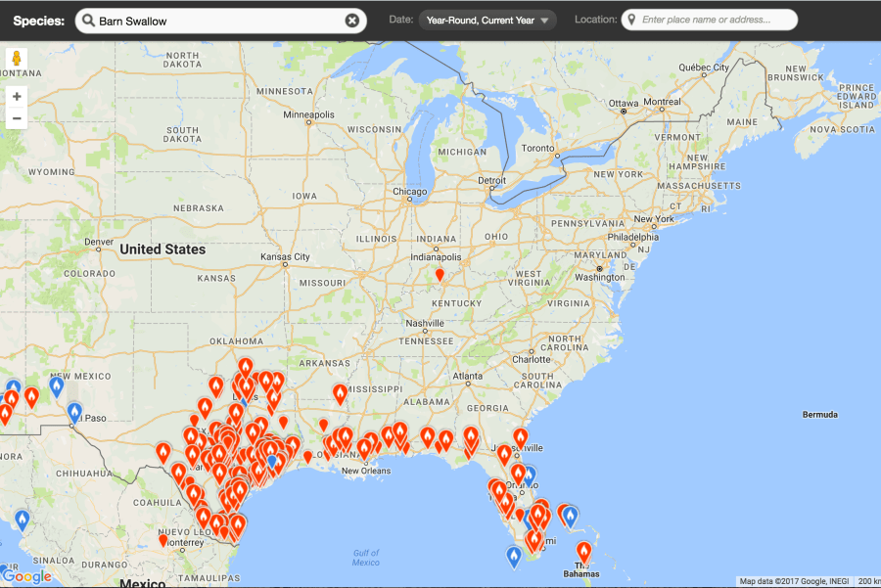Select the blue marker near El Paso

coord(74,412)
